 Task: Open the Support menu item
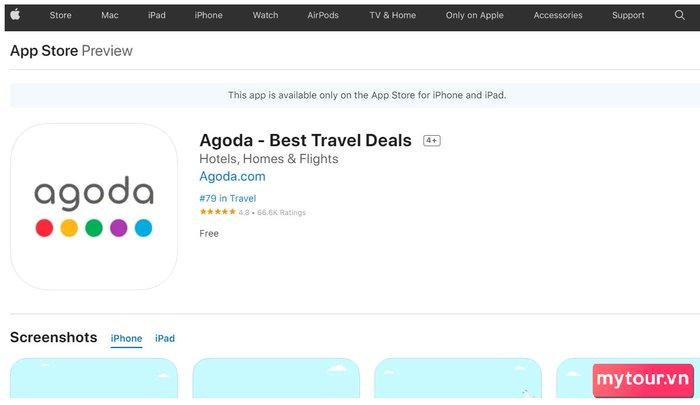click(628, 15)
